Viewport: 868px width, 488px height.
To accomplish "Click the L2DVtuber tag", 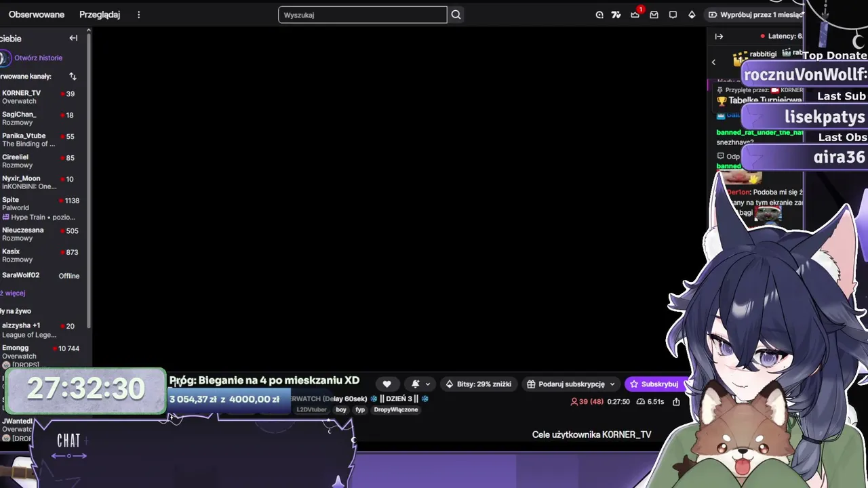I will click(x=311, y=410).
